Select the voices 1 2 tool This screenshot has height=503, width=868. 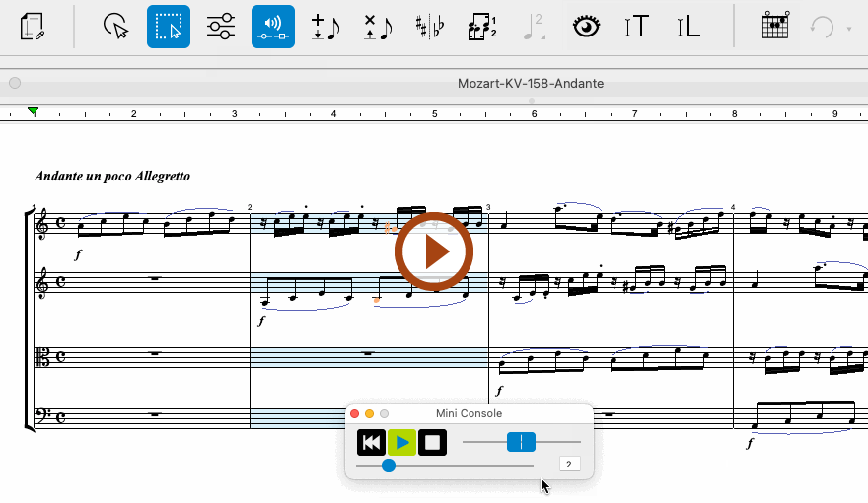482,27
